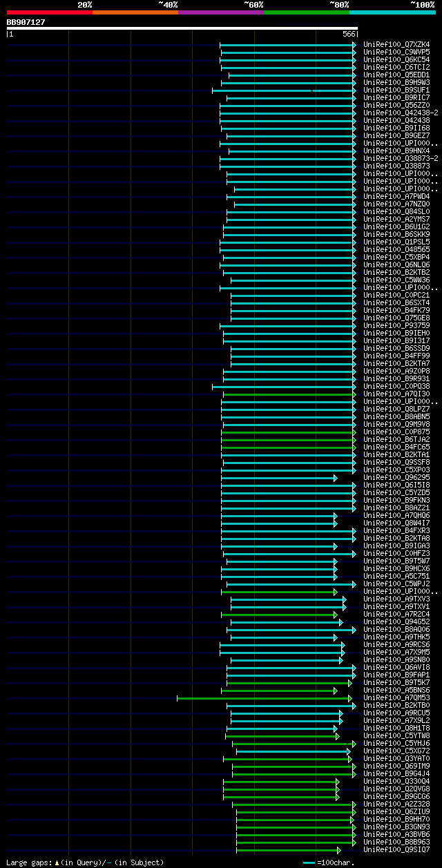This screenshot has width=442, height=868.
Task: Click the BB907127 query name label
Action: pos(26,22)
